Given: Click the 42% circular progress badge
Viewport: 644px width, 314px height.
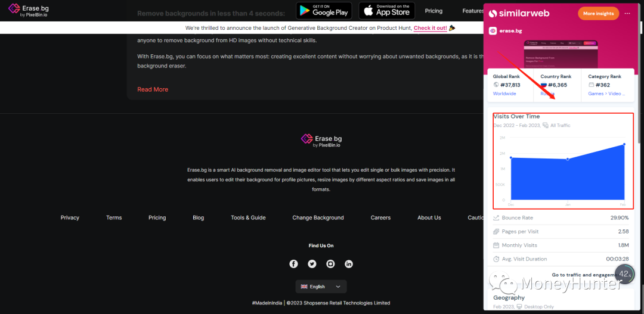Looking at the screenshot, I should [625, 274].
